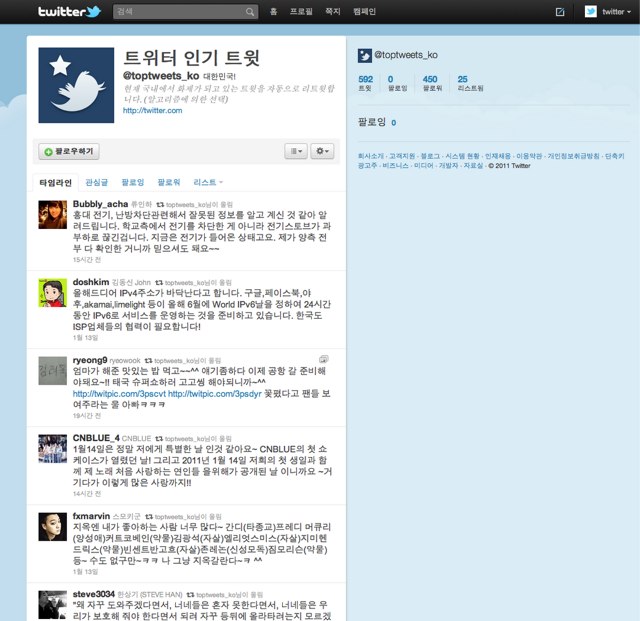
Task: Open the 14시간 전 timestamp
Action: click(x=87, y=494)
